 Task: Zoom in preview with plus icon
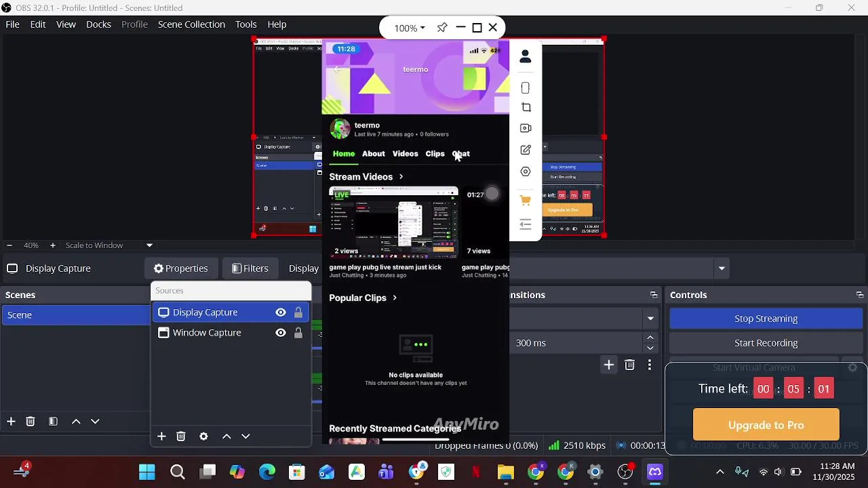[x=53, y=245]
